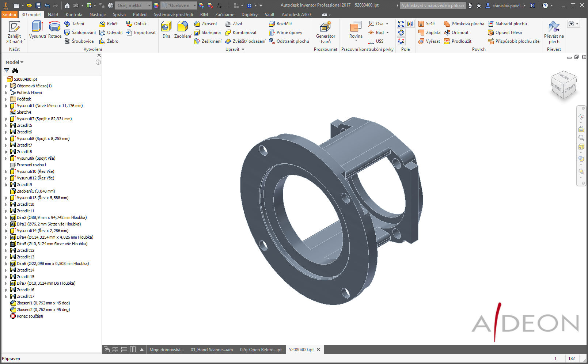This screenshot has width=588, height=364.
Task: Switch to the Náčrt ribbon tab
Action: coord(53,15)
